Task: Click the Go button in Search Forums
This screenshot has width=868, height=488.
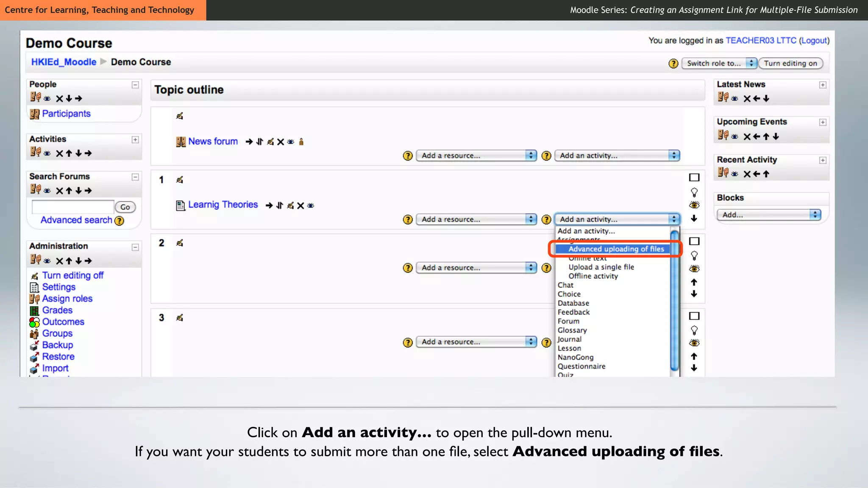Action: (x=125, y=207)
